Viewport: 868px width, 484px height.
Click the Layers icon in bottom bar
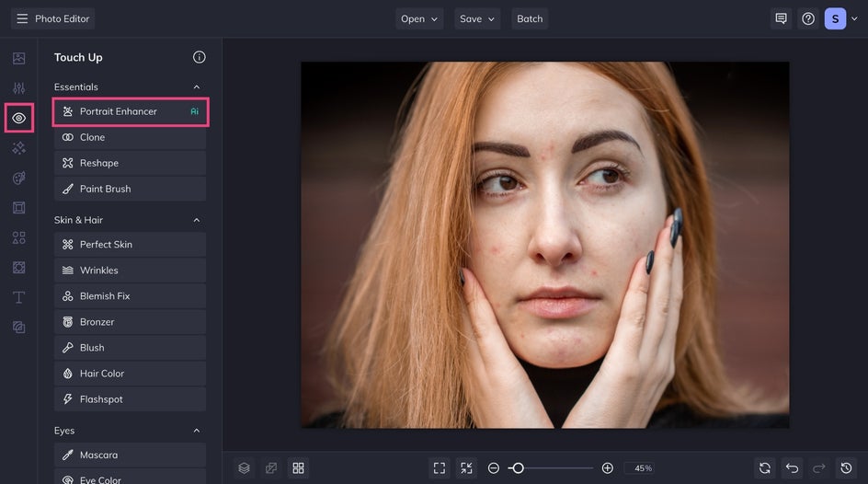pyautogui.click(x=244, y=468)
